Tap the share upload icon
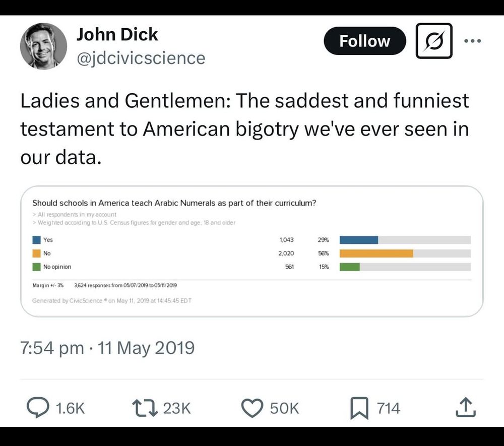Screen dimensions: 504x446 tap(466, 407)
